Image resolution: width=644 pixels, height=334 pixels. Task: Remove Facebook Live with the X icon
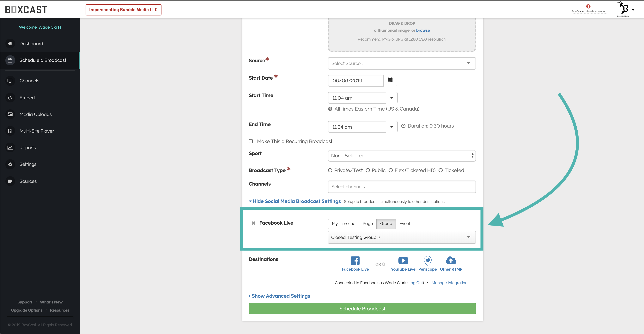[253, 223]
